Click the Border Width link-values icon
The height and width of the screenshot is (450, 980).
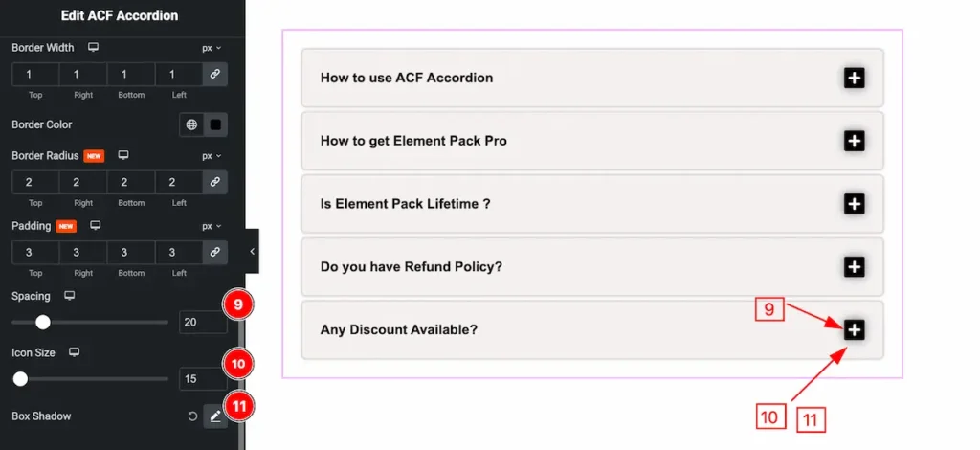point(215,75)
